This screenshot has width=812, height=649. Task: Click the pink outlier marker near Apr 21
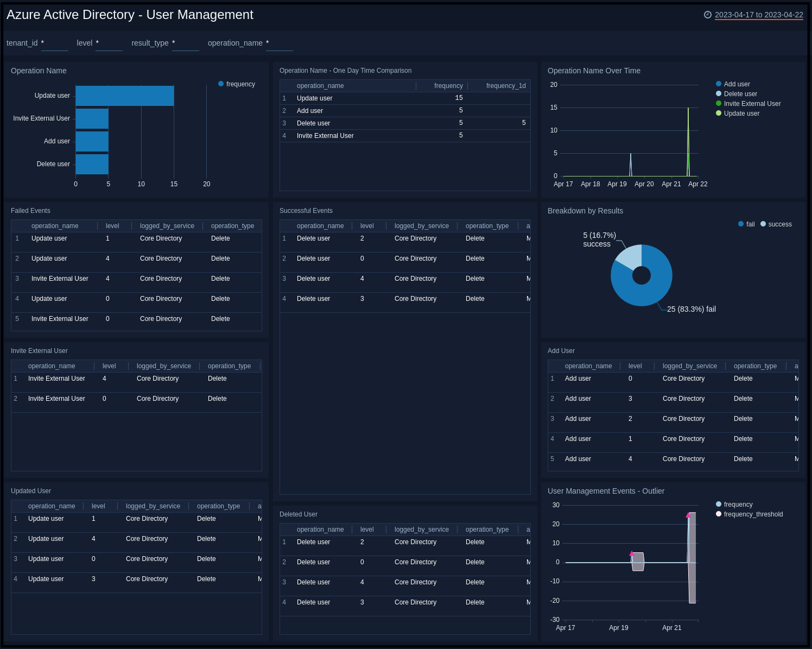688,515
